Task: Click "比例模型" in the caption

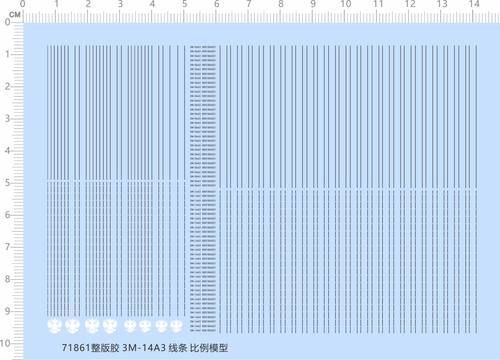Action: click(x=209, y=348)
